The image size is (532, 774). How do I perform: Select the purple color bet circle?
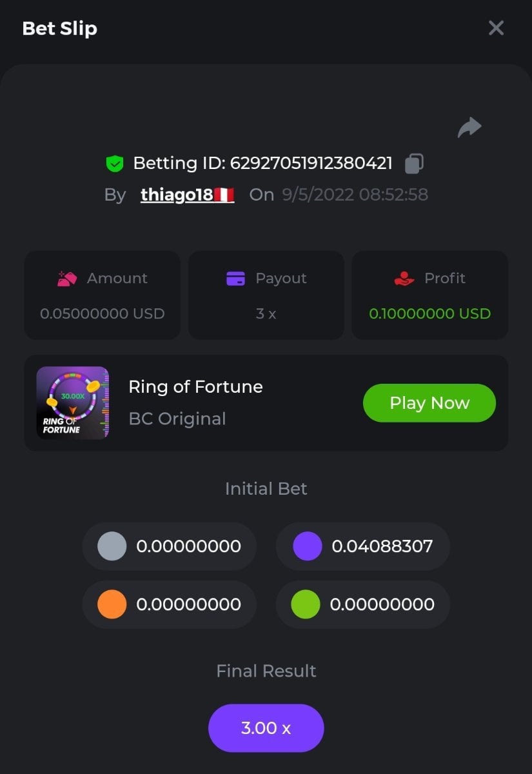(x=307, y=546)
